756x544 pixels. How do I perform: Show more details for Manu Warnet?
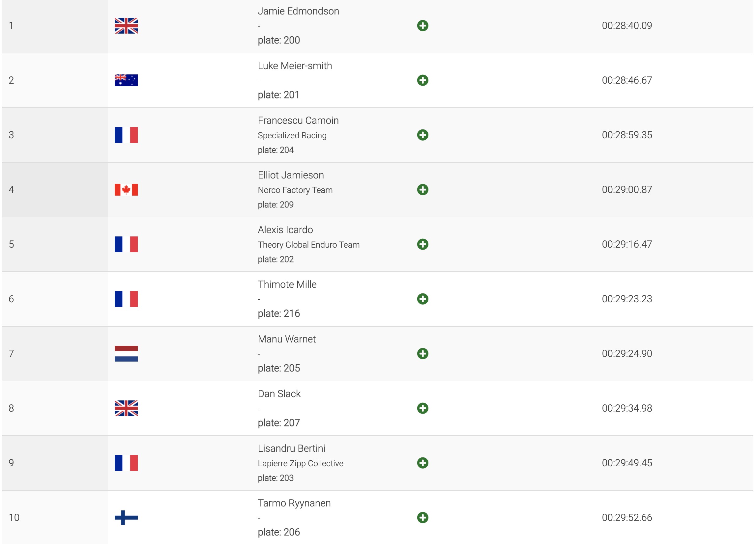tap(422, 353)
